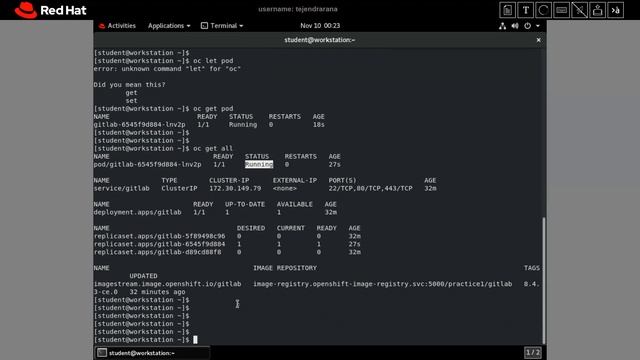Screen dimensions: 640x360
Task: Click the cluster IP 172.30.149.79
Action: pyautogui.click(x=235, y=188)
